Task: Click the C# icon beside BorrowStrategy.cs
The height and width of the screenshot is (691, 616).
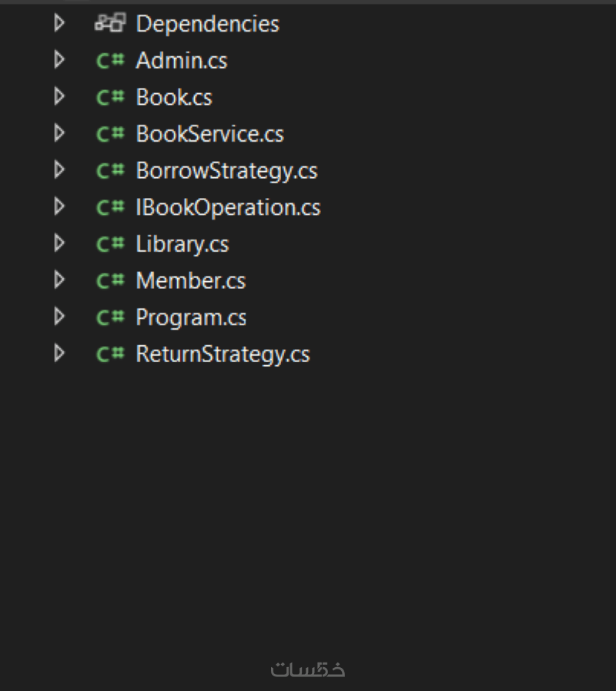Action: click(x=109, y=171)
